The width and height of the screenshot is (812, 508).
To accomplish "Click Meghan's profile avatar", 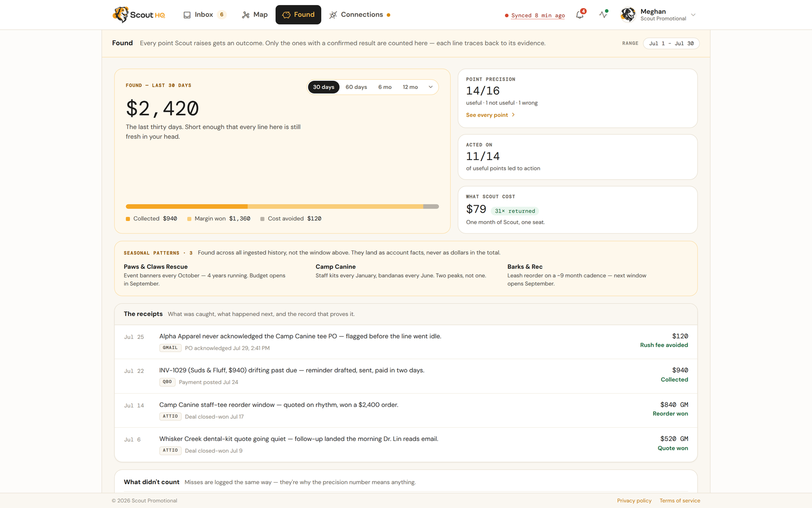I will [628, 15].
